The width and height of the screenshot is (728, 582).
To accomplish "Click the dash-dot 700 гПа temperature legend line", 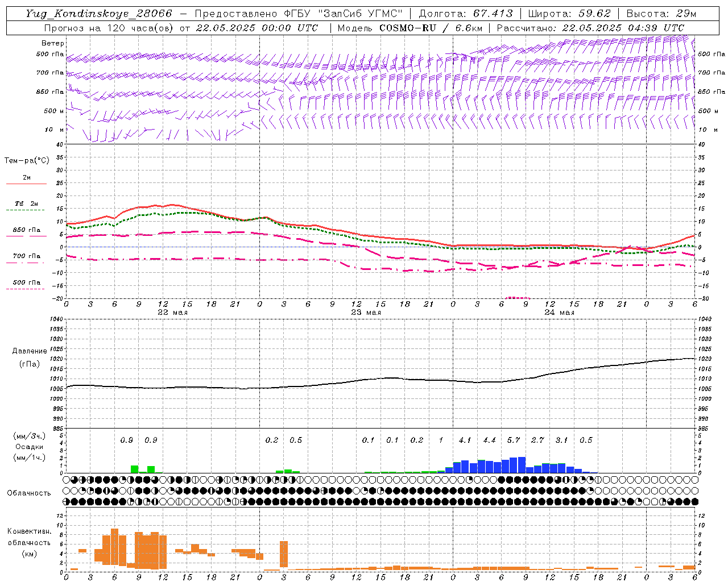I will click(26, 263).
